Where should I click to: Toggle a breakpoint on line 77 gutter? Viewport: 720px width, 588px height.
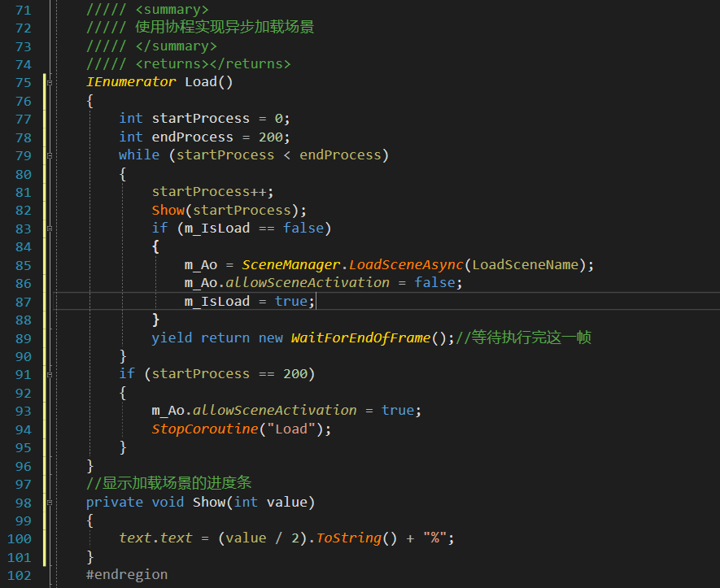pos(8,118)
